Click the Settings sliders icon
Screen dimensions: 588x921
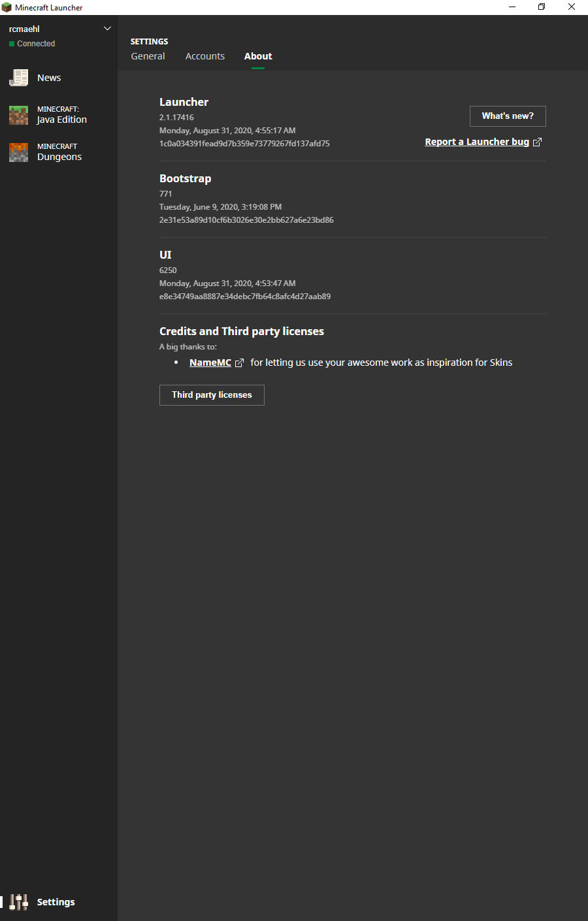[x=19, y=902]
